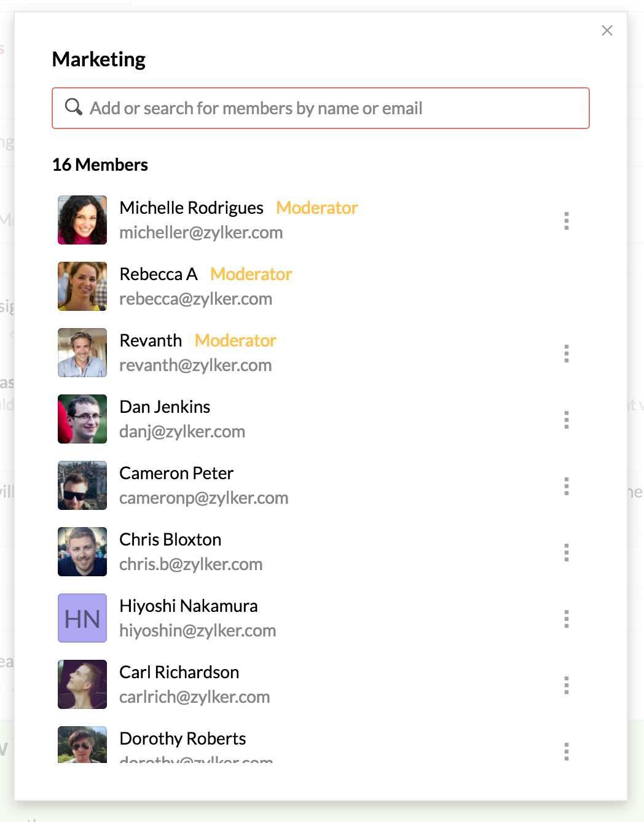644x822 pixels.
Task: Open three-dot menu for Carl Richardson
Action: [567, 685]
